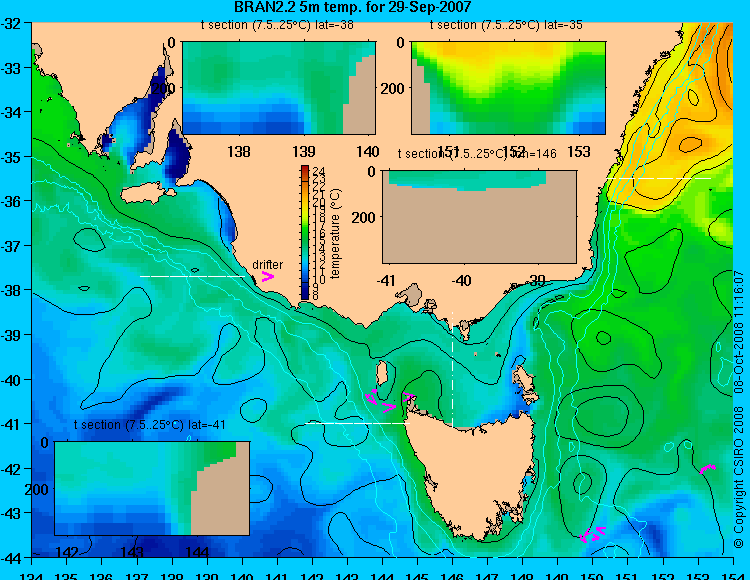
Task: Click "-44" on the main latitude axis
Action: coord(11,558)
